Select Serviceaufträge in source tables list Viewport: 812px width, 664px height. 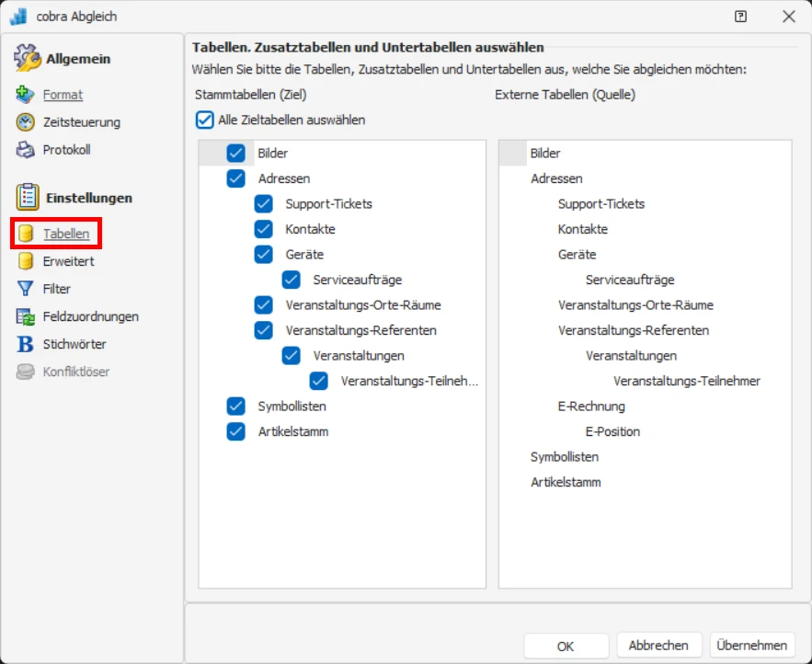pyautogui.click(x=630, y=280)
